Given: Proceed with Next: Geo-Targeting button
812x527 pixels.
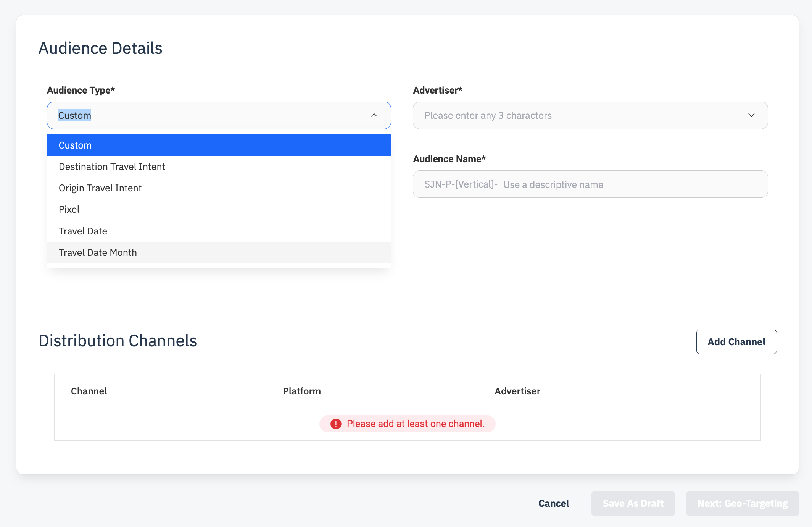Looking at the screenshot, I should coord(742,503).
